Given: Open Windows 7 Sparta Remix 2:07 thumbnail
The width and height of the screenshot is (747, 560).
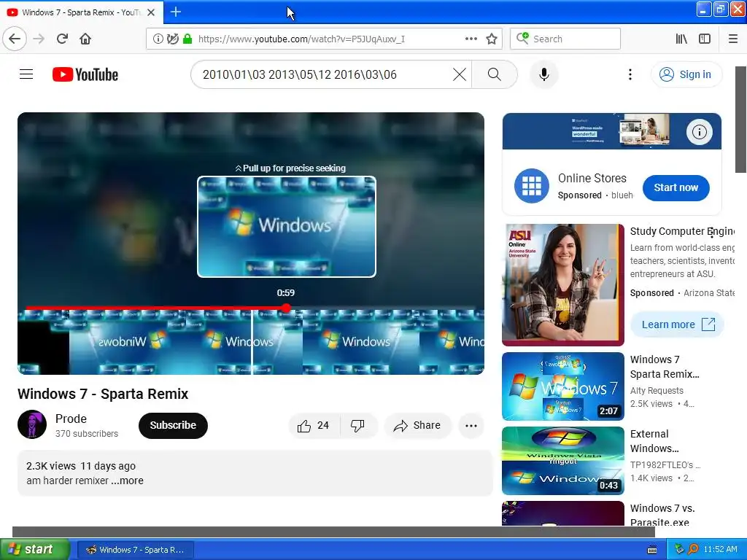Looking at the screenshot, I should (x=563, y=386).
